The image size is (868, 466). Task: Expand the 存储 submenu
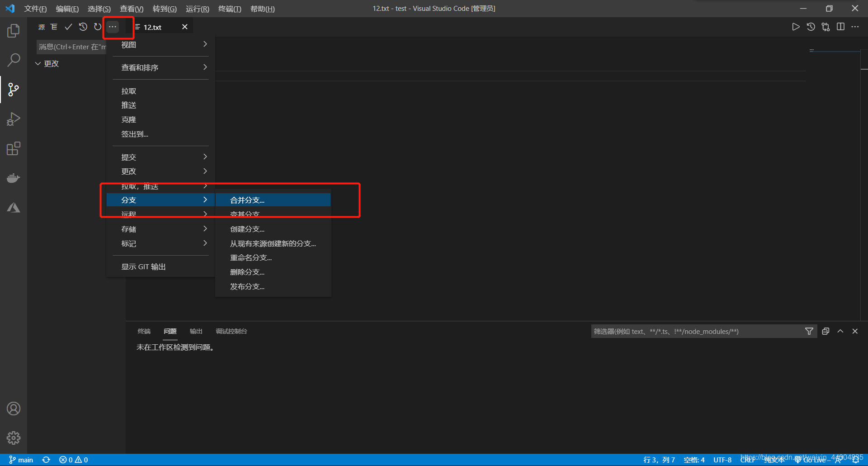pos(160,229)
